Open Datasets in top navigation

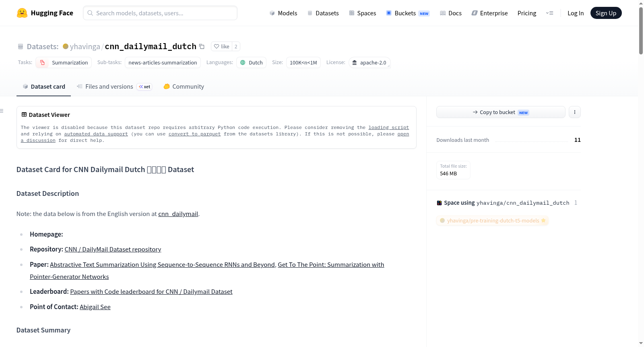323,13
